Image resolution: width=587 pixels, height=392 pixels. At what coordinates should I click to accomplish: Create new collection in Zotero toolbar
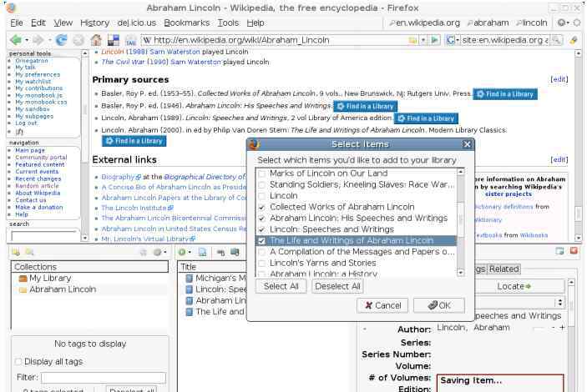tap(16, 253)
